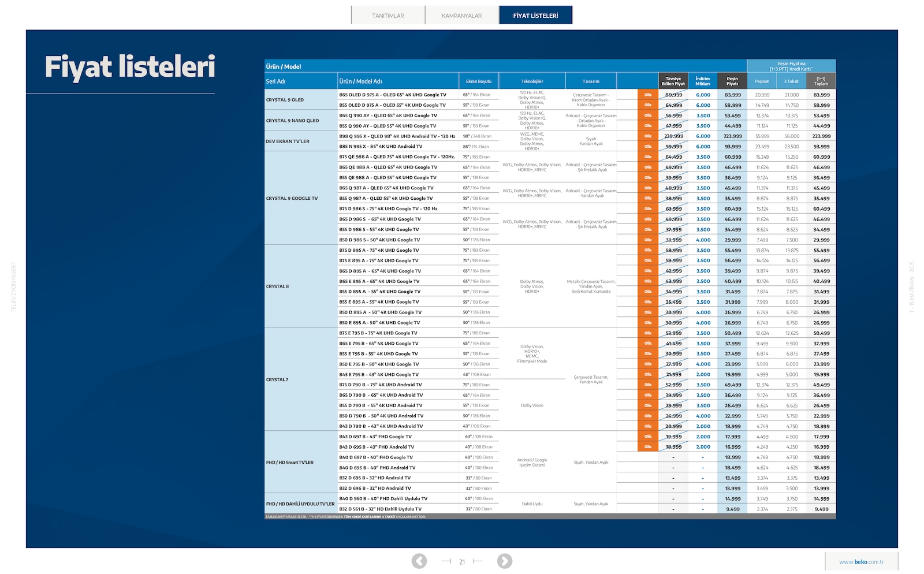Click B50 D 986 S 50" model name
Viewport: 924px width, 574px height.
tap(379, 240)
